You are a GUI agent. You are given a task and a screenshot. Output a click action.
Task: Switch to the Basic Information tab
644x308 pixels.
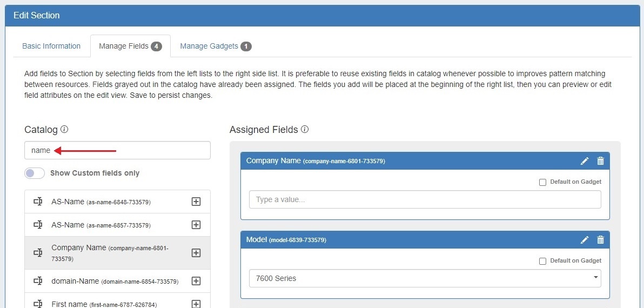tap(51, 46)
